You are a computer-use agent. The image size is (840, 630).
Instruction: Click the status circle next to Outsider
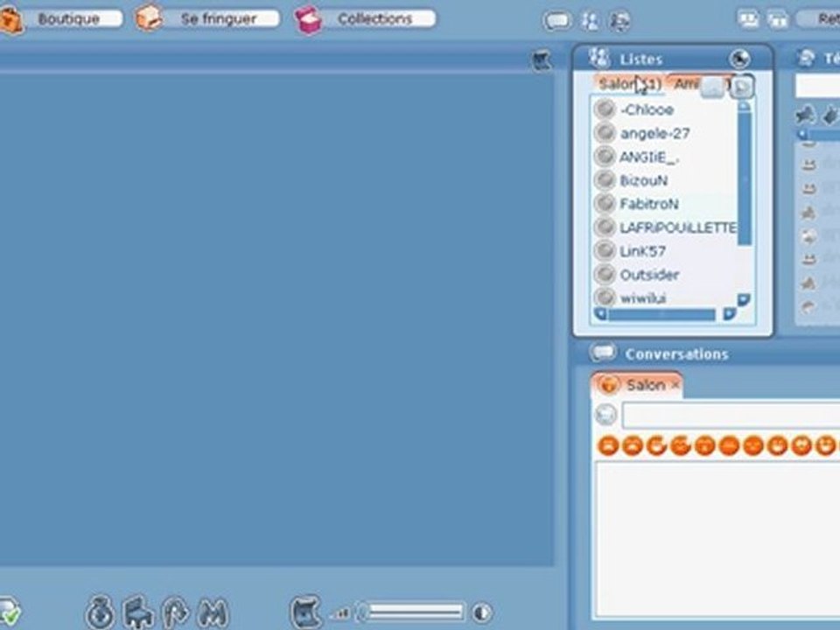605,274
